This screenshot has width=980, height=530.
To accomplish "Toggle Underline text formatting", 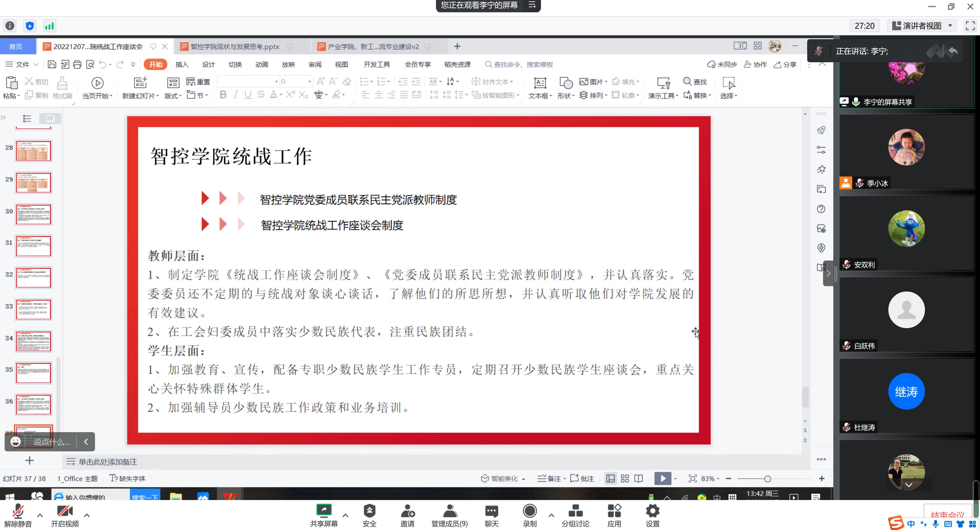I will pyautogui.click(x=248, y=95).
